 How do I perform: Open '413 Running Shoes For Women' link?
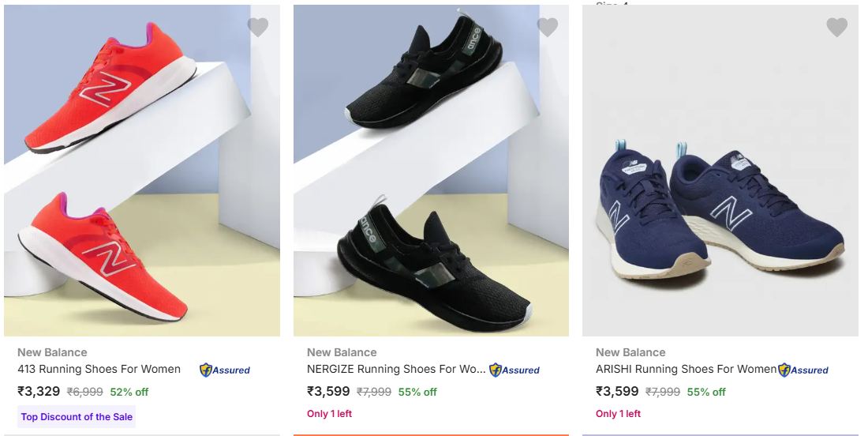[x=99, y=369]
